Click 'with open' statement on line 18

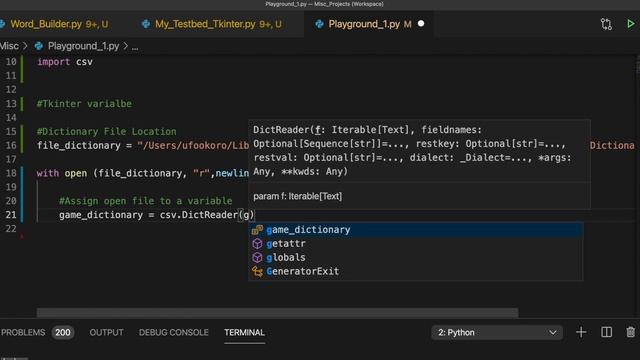pos(62,173)
